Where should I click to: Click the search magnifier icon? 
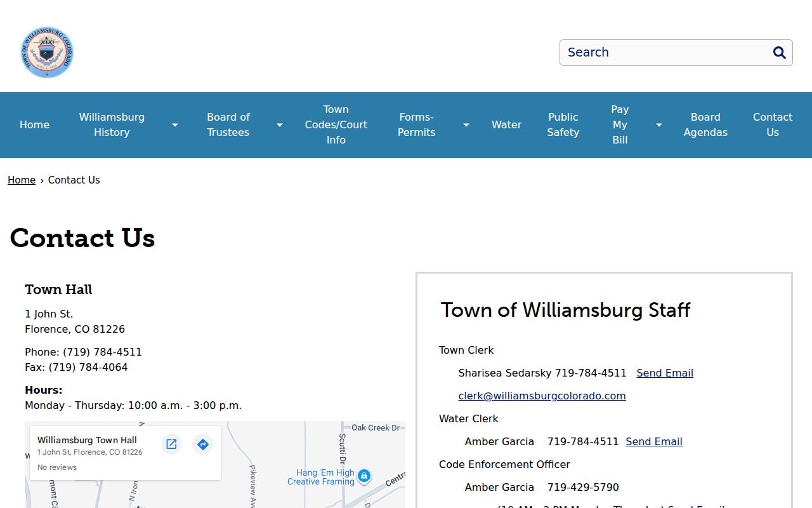click(x=779, y=53)
